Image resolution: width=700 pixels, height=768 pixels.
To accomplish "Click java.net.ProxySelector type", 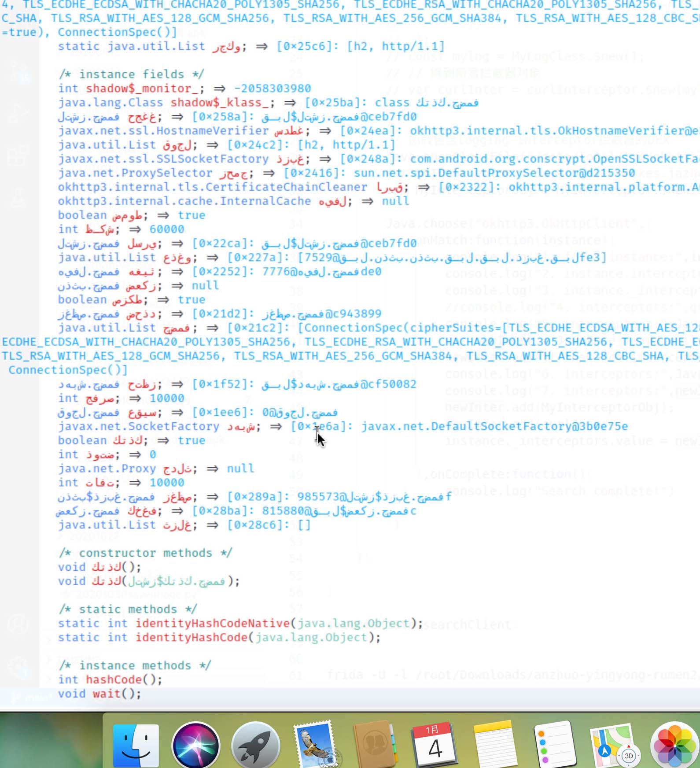I will point(135,173).
